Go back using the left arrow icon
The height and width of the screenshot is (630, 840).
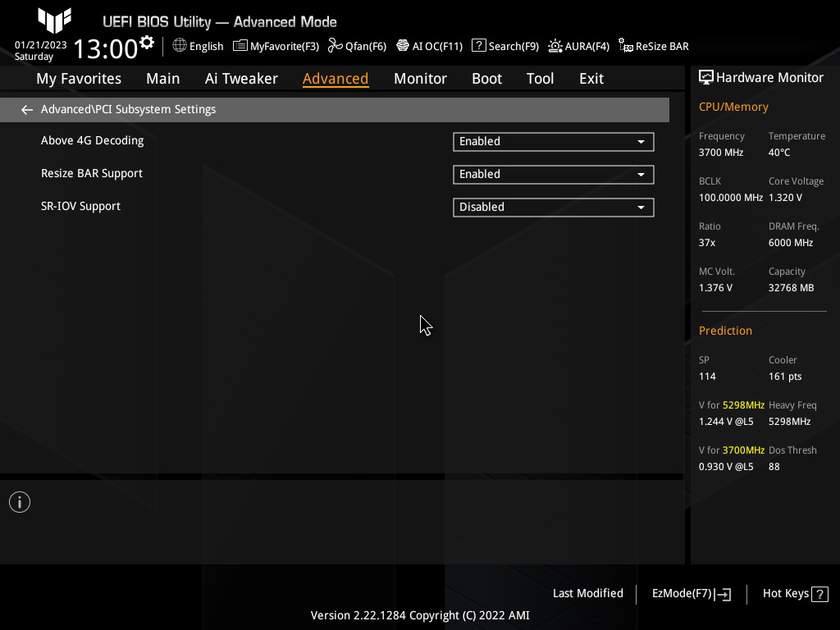pyautogui.click(x=27, y=110)
